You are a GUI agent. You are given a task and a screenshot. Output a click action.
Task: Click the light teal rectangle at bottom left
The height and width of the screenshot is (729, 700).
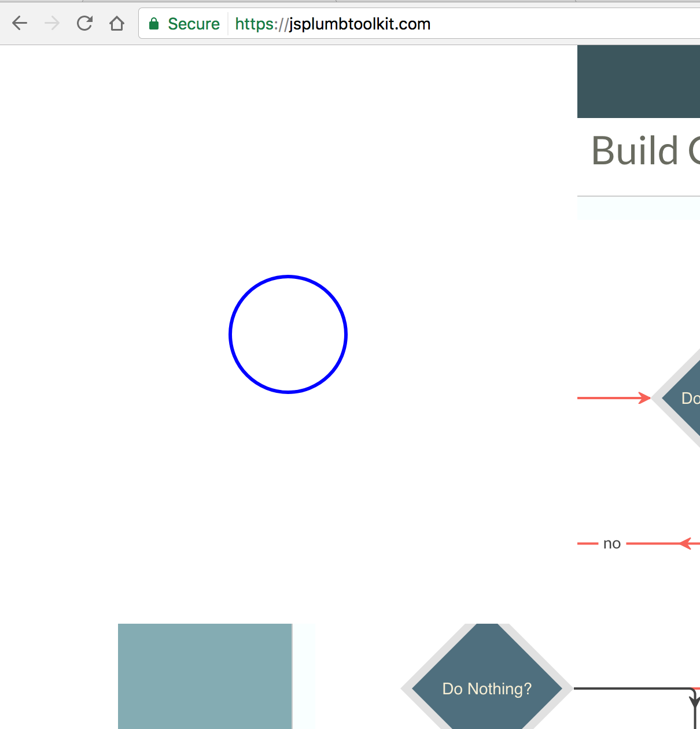(204, 676)
